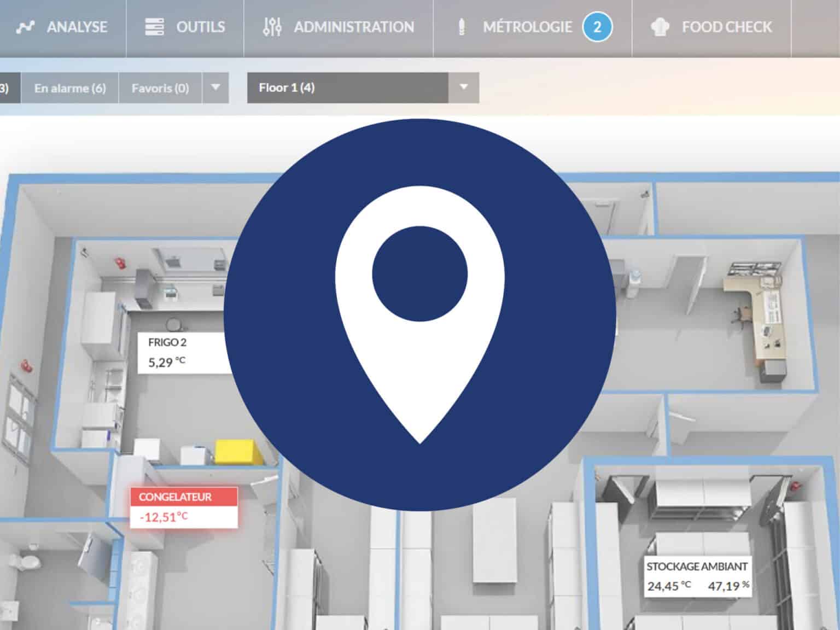
Task: Open the Floor 1 (4) selector
Action: pyautogui.click(x=350, y=87)
